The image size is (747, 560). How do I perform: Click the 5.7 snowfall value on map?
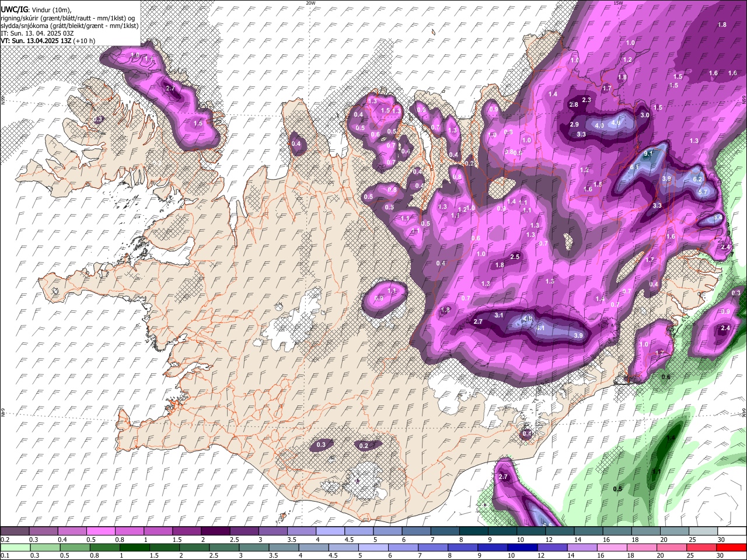click(703, 192)
